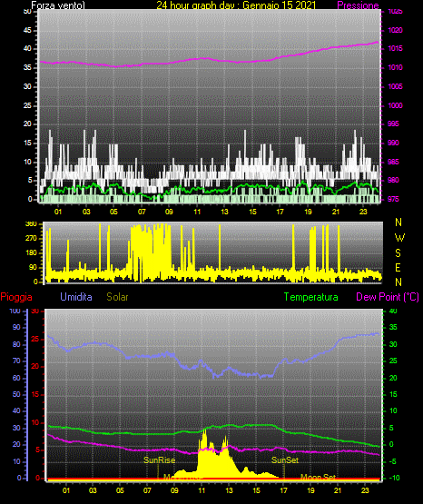Click the 45 value on wind speed axis

point(27,30)
